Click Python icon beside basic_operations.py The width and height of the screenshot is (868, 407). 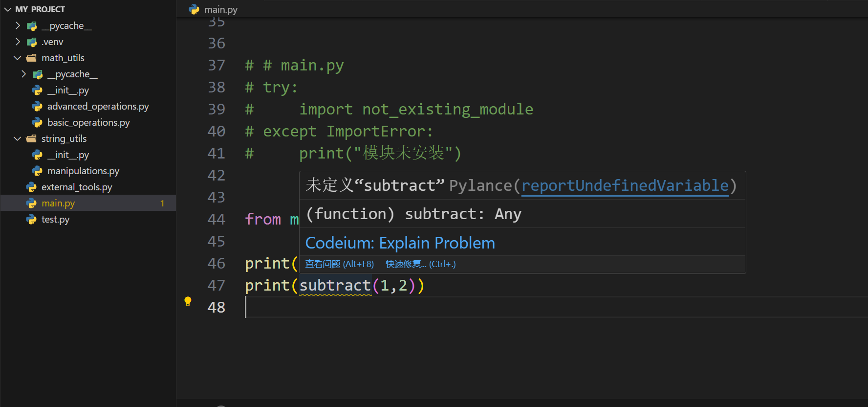[37, 122]
